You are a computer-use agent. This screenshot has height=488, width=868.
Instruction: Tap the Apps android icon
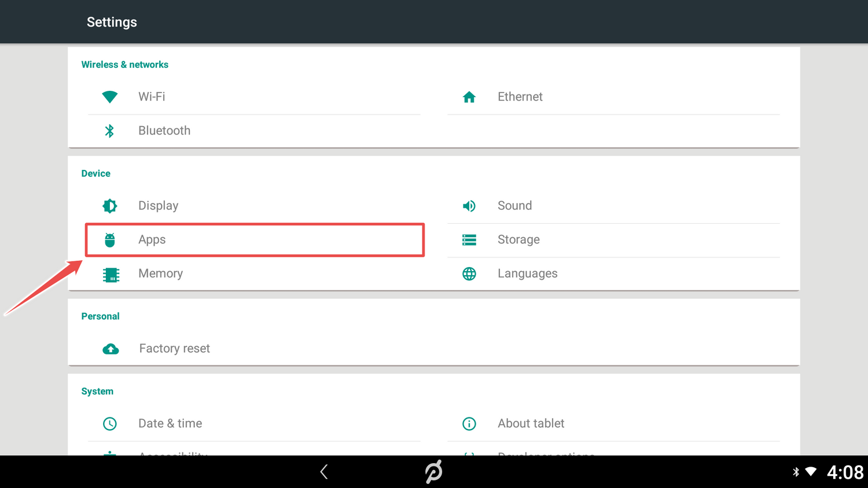point(109,240)
